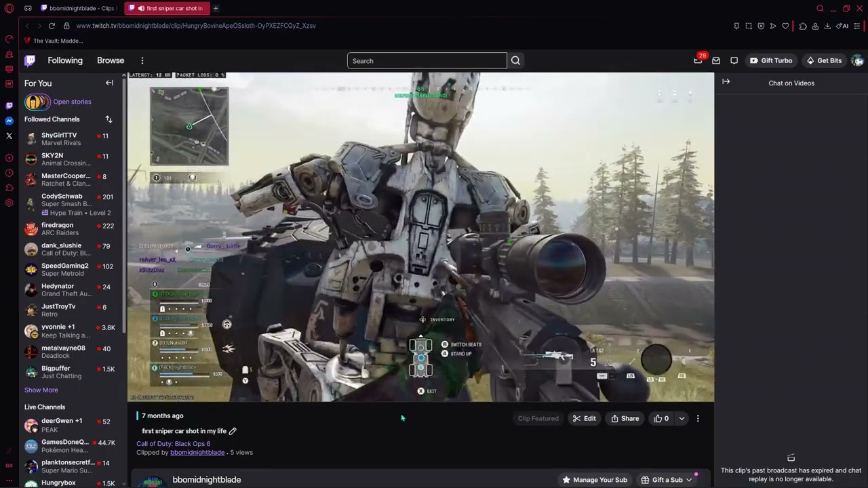The width and height of the screenshot is (868, 488).
Task: Click the clip Edit button
Action: [584, 418]
